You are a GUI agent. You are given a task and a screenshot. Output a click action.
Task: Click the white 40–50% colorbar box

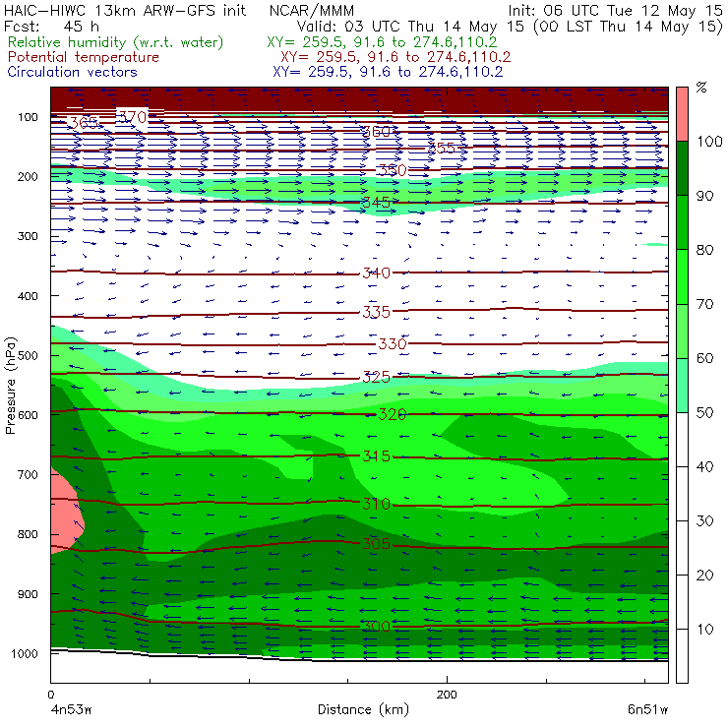point(682,439)
